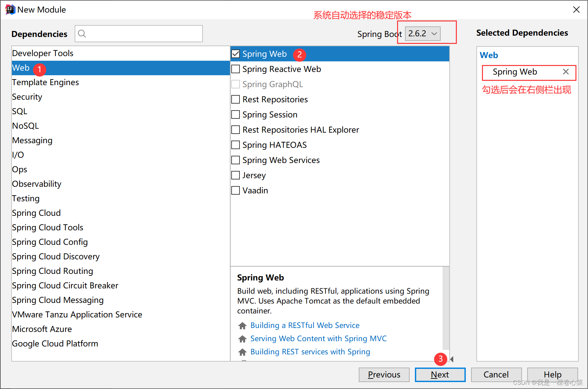Select the Testing category

click(121, 199)
